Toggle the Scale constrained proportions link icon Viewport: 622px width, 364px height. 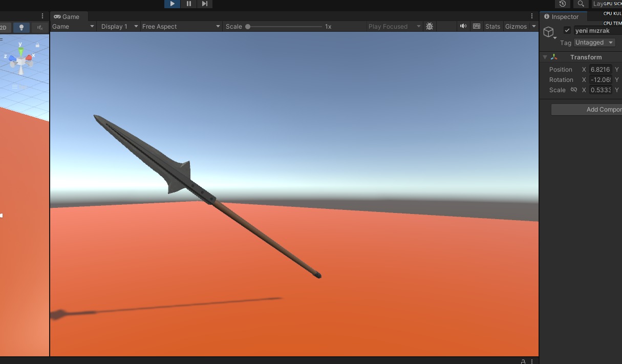[x=574, y=90]
